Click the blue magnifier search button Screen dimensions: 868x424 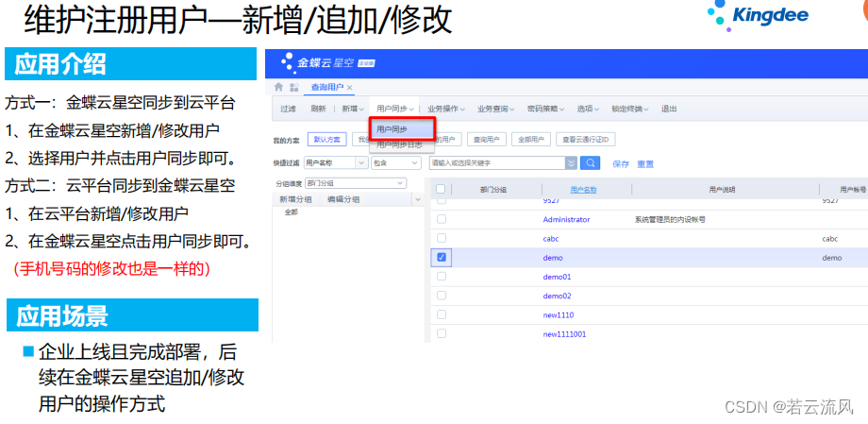click(590, 163)
